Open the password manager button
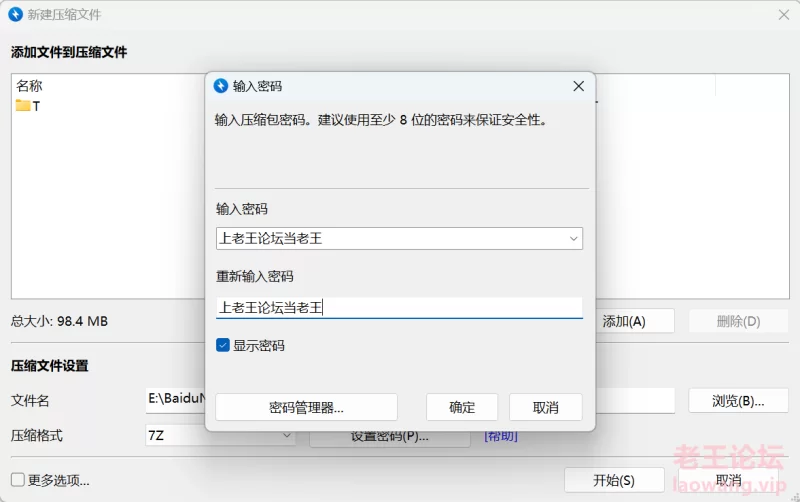 pyautogui.click(x=306, y=407)
